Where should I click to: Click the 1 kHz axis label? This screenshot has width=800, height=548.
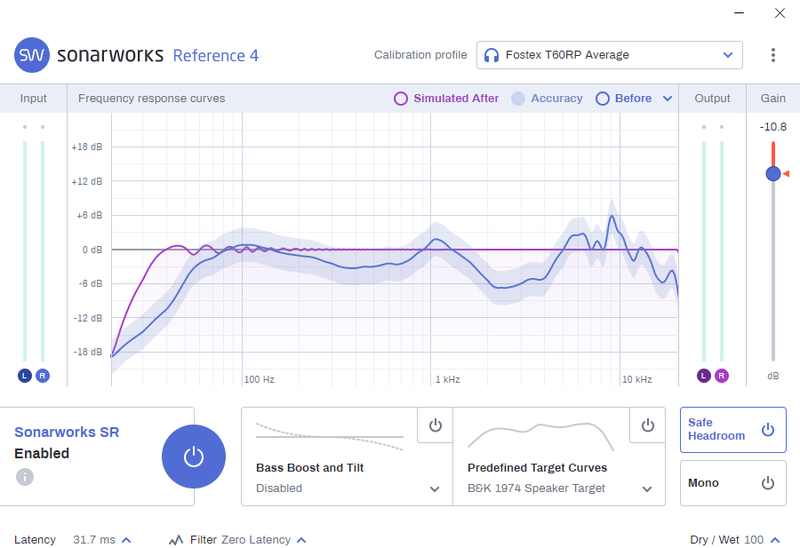point(447,380)
